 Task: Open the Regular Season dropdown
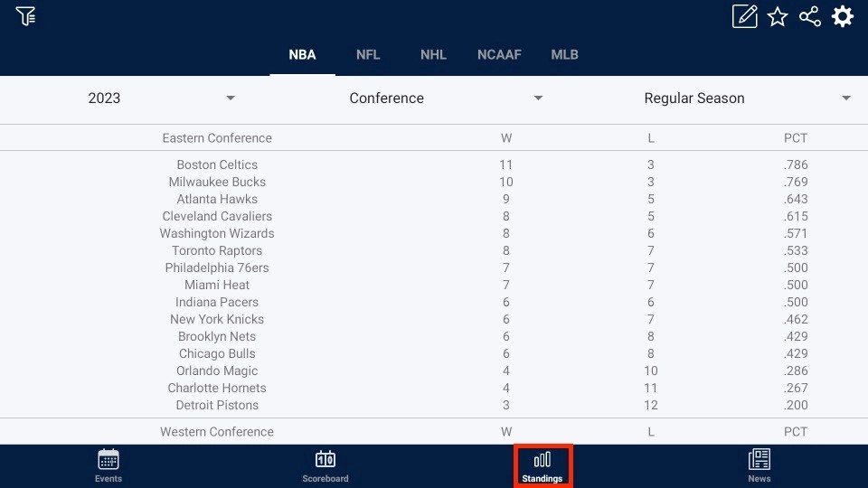click(747, 98)
